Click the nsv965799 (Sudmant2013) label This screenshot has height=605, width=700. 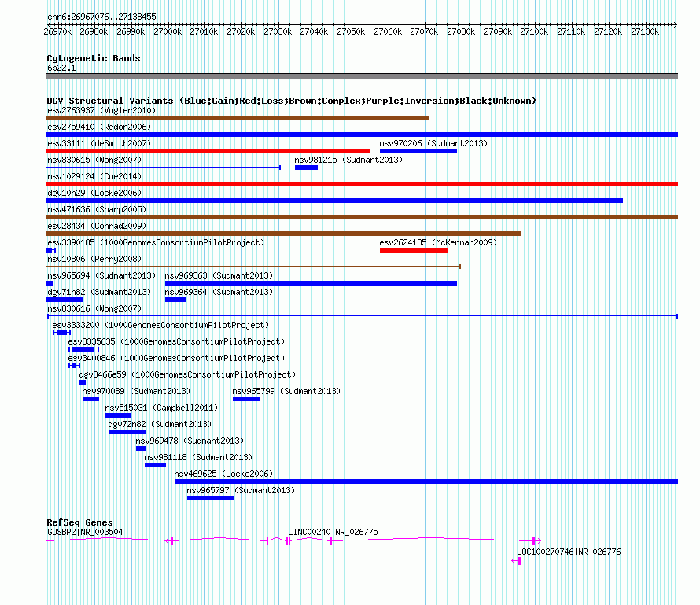click(286, 391)
